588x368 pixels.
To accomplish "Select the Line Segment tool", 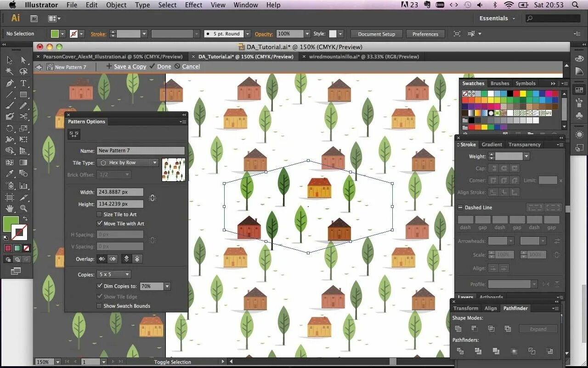I will point(10,94).
